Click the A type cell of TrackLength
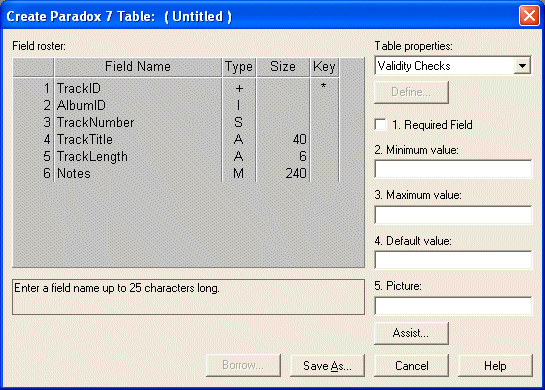The height and width of the screenshot is (390, 545). pyautogui.click(x=239, y=156)
